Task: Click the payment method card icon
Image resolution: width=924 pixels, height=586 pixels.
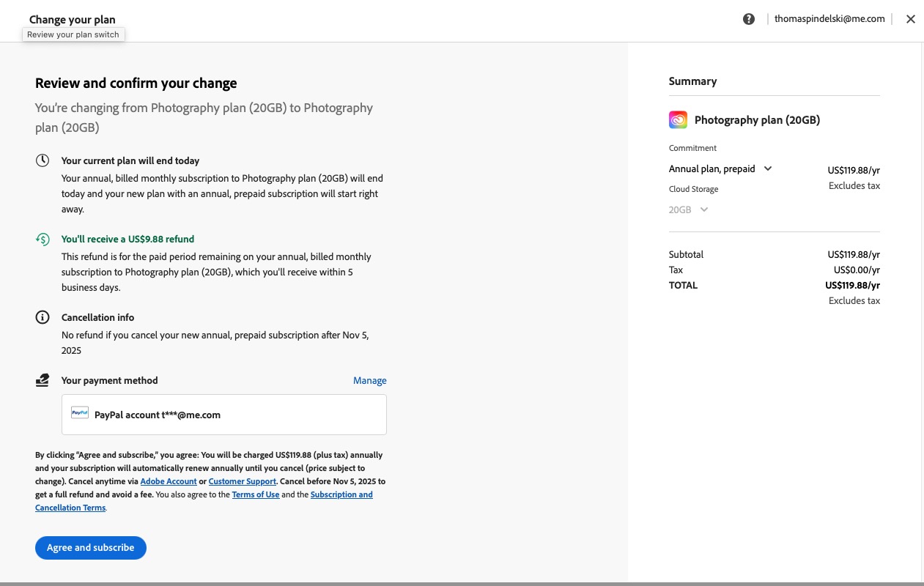Action: (x=42, y=380)
